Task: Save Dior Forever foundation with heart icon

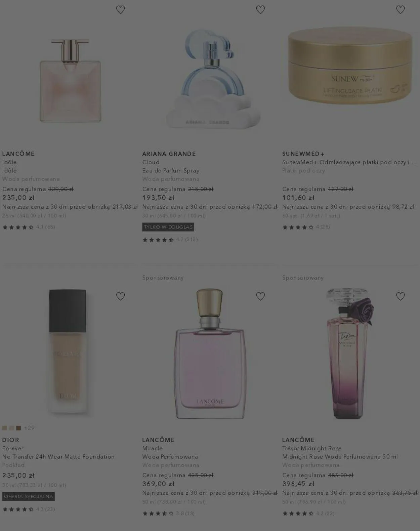Action: click(120, 296)
